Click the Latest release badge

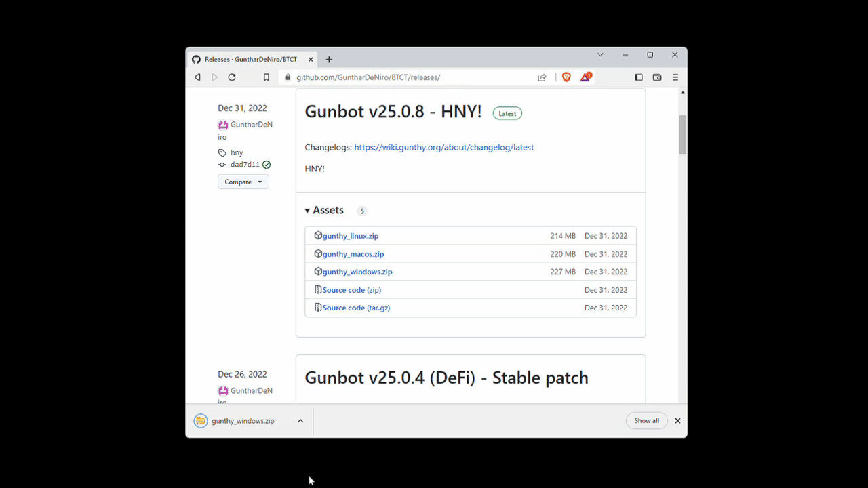coord(507,114)
